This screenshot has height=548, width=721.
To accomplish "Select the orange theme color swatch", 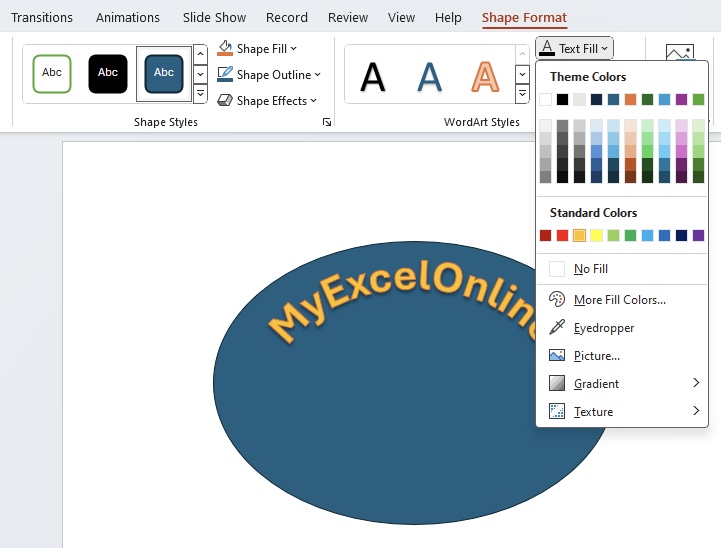I will [x=630, y=99].
